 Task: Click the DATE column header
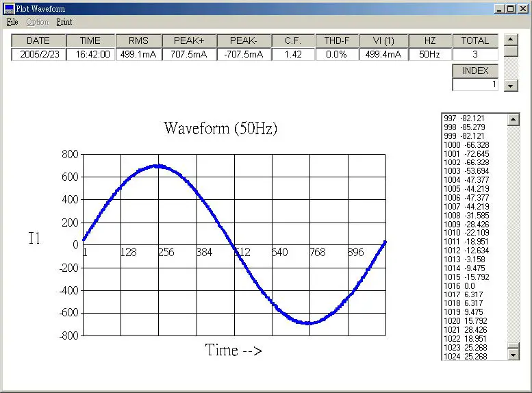tap(38, 40)
